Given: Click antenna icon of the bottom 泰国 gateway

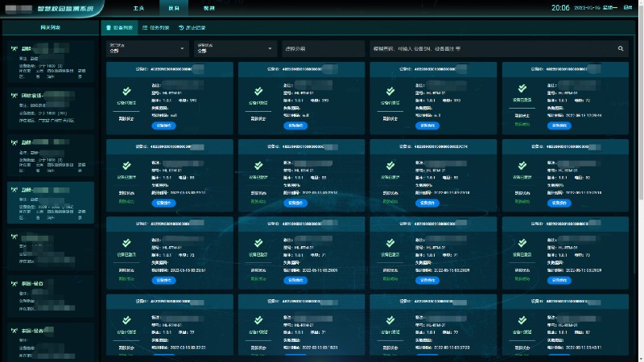Looking at the screenshot, I should [x=14, y=331].
